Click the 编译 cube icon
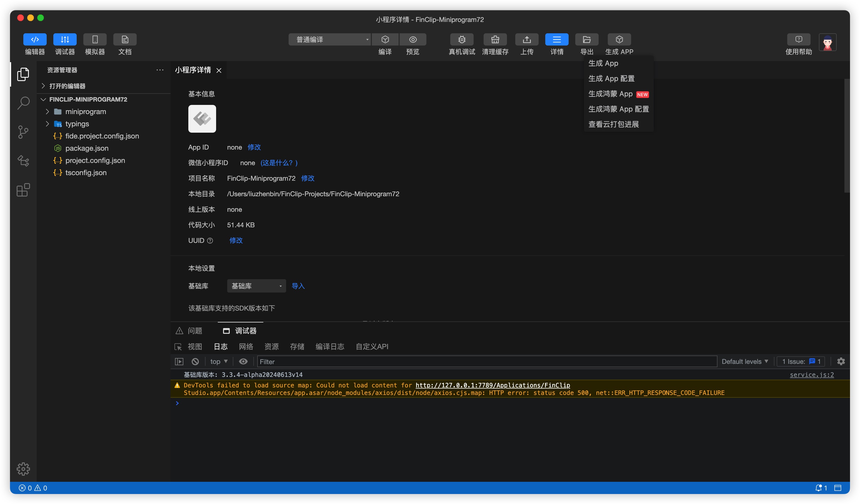Viewport: 860px width, 504px height. tap(385, 40)
